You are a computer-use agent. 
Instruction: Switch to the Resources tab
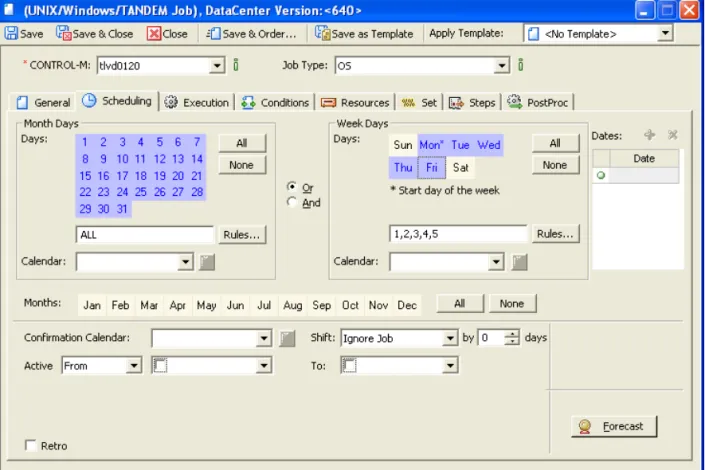coord(355,103)
